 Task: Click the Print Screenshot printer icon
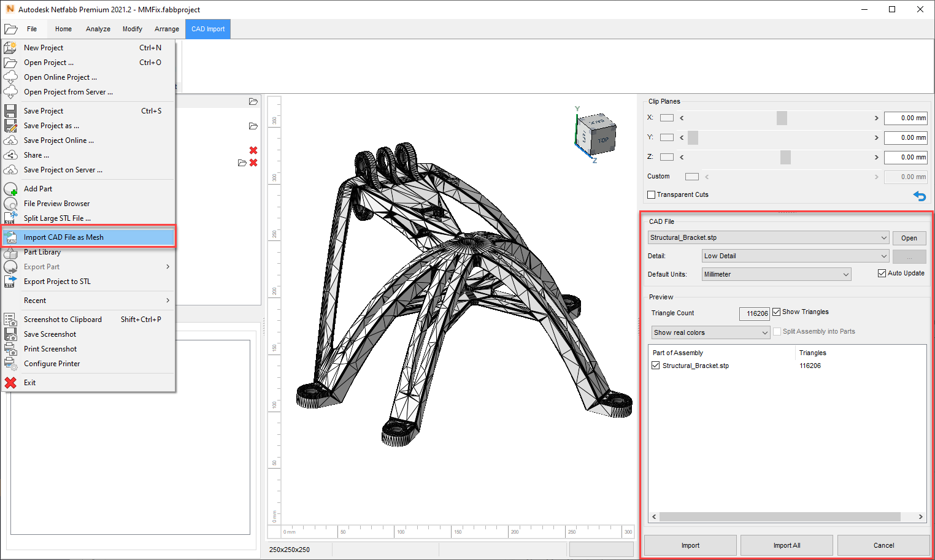(x=10, y=349)
